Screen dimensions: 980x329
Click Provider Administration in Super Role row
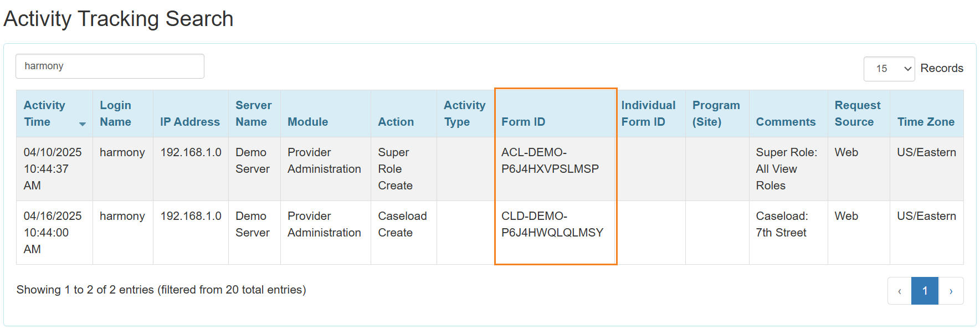(324, 161)
